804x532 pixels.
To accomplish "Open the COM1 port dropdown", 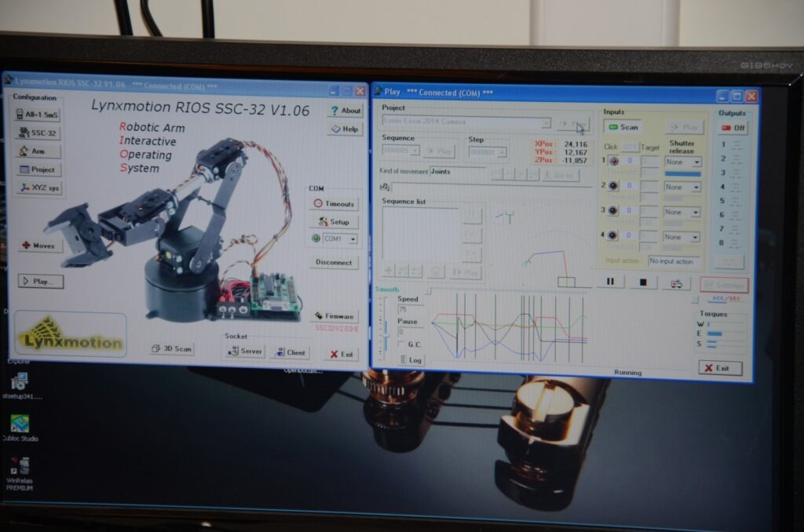I will (x=353, y=239).
